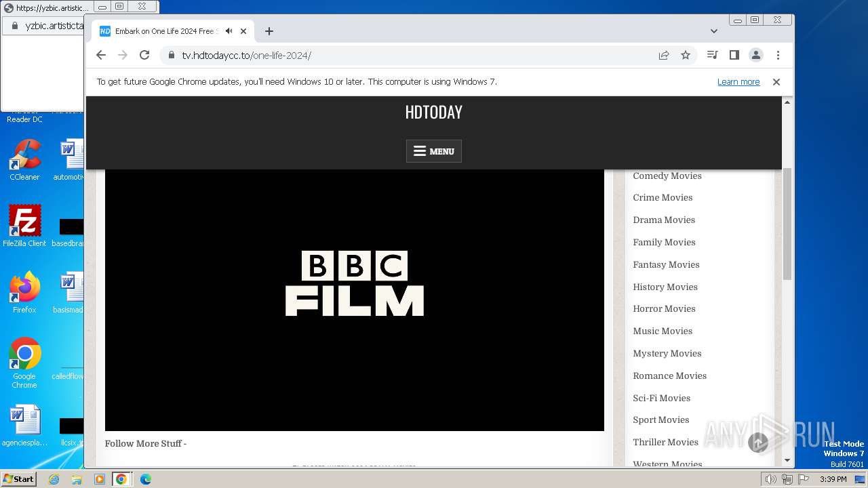Open Windows Media Player taskbar icon

coord(99,479)
